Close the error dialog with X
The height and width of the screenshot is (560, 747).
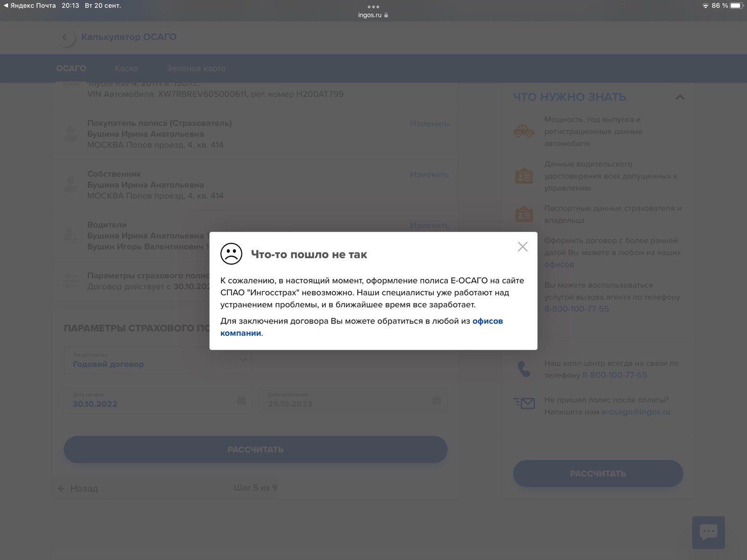point(522,247)
